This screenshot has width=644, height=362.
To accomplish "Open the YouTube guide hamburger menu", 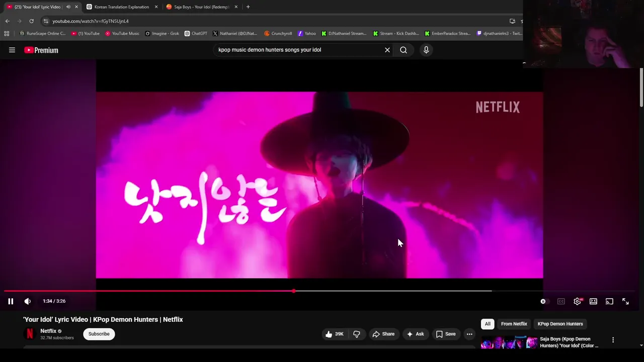I will point(12,50).
